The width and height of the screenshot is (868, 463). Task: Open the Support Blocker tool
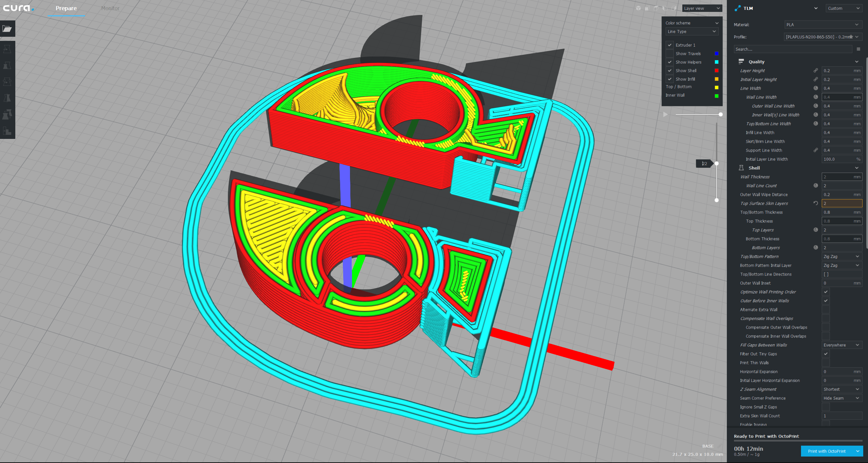(7, 131)
